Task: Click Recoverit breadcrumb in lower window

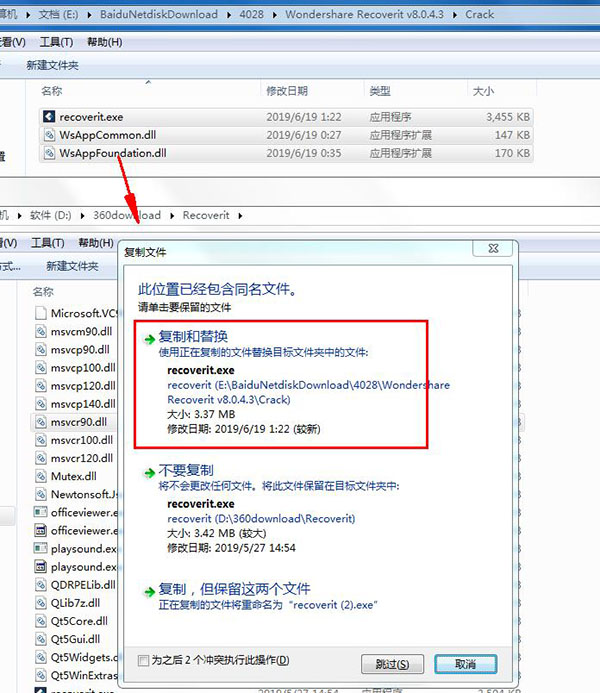Action: point(206,216)
